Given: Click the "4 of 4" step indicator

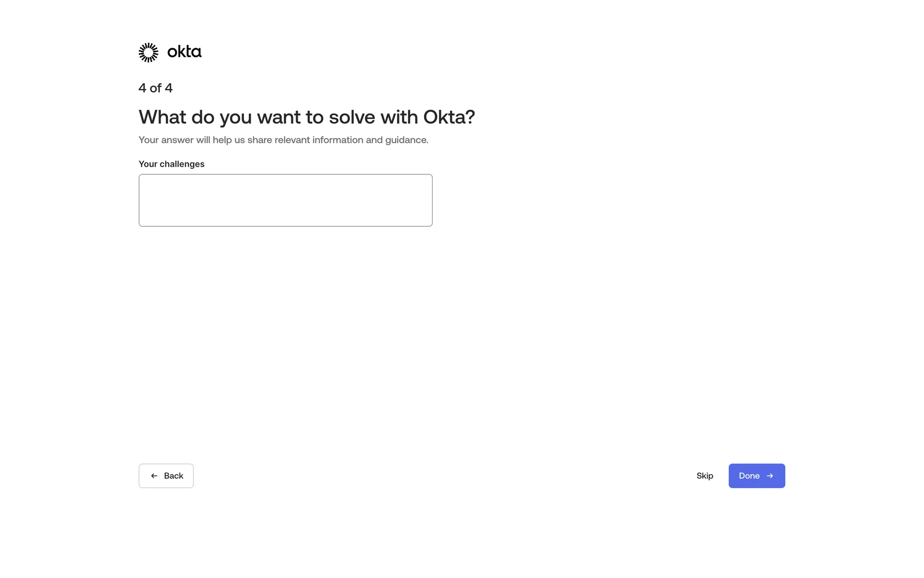Looking at the screenshot, I should 155,88.
